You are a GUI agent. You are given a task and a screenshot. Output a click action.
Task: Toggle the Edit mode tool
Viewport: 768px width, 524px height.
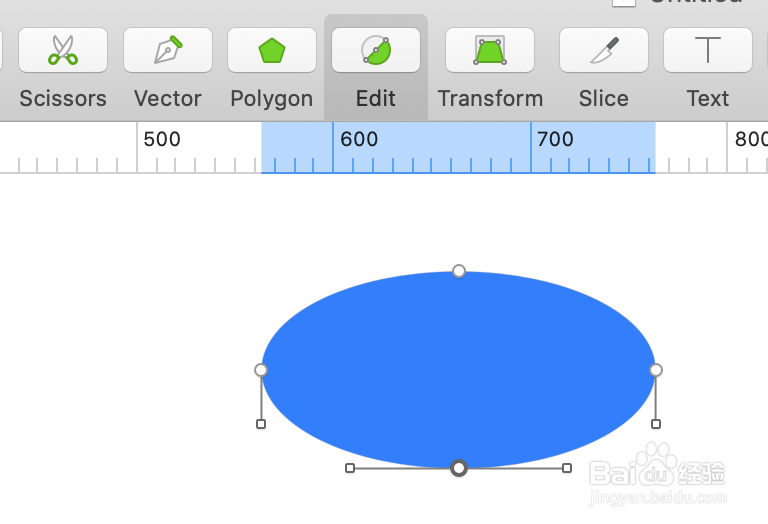click(376, 50)
